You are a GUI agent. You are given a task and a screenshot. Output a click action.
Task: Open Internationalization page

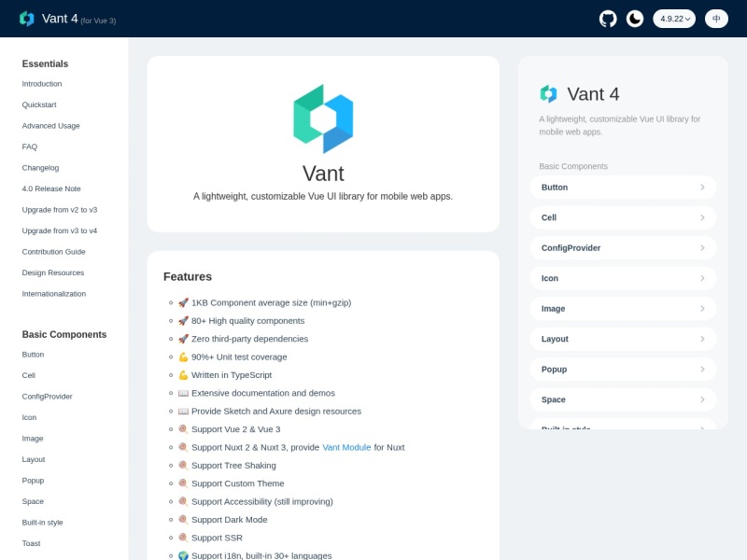tap(54, 293)
